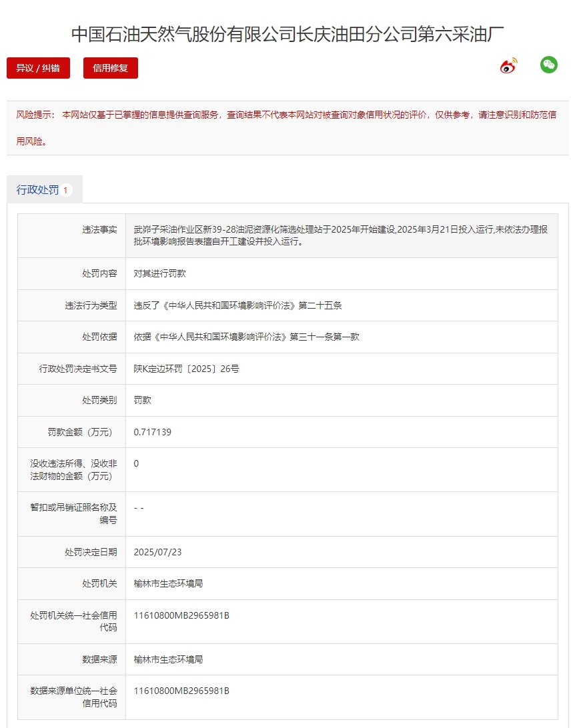Click credit code in 处罚机关统一社会信用代码 row
Screen dimensions: 575x728
[181, 615]
